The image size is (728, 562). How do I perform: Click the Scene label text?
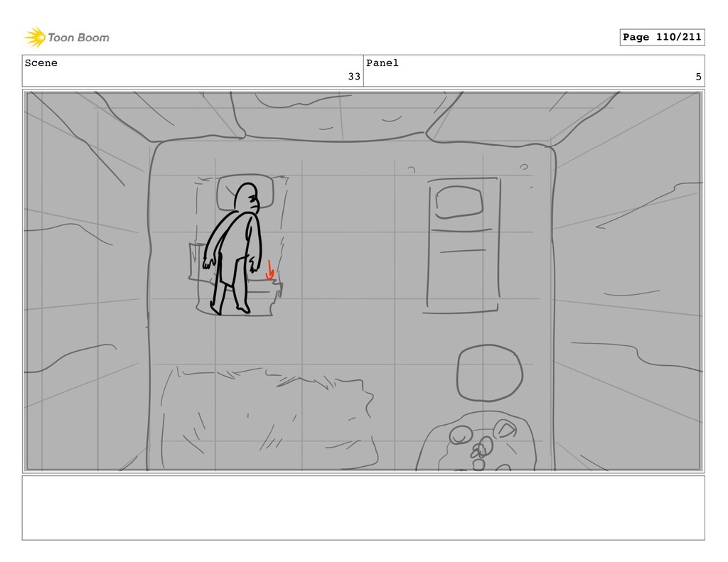pos(41,63)
